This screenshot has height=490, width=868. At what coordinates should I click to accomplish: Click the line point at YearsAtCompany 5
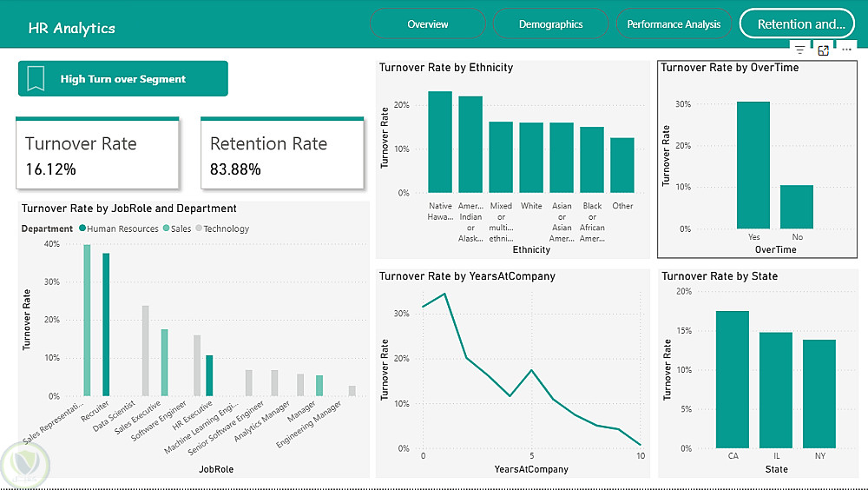click(531, 370)
